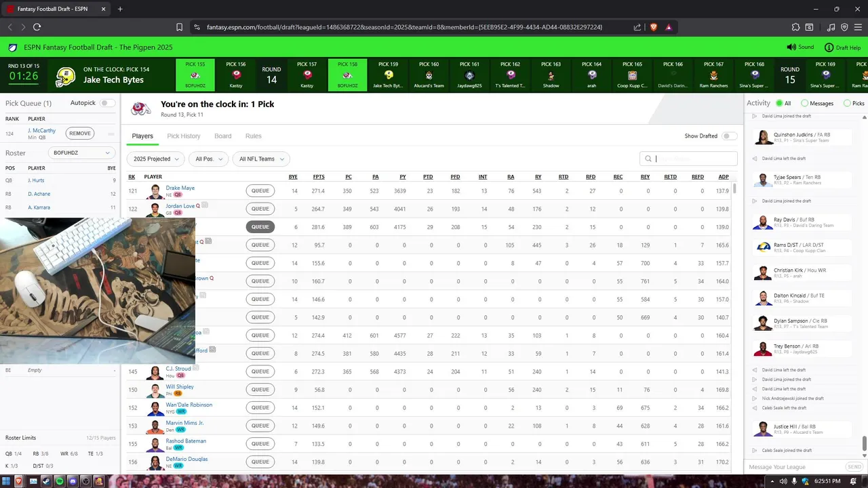868x488 pixels.
Task: Click the Pick 162 T's Talented team logo
Action: 511,75
